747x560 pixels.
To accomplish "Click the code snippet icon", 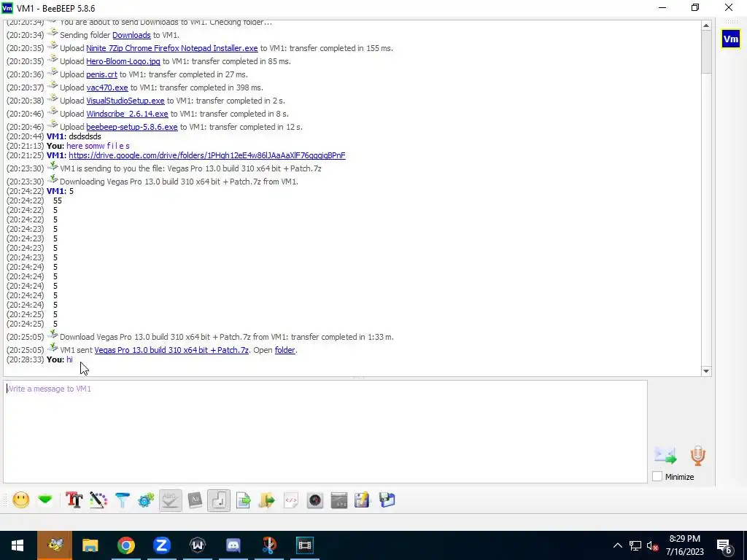I will [x=291, y=500].
